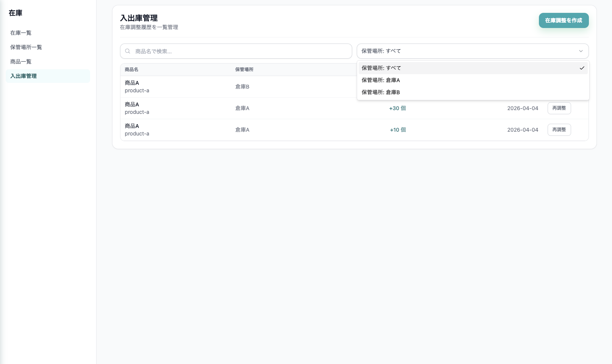Click the 在庫 title in the sidebar
The image size is (612, 364).
pyautogui.click(x=16, y=13)
